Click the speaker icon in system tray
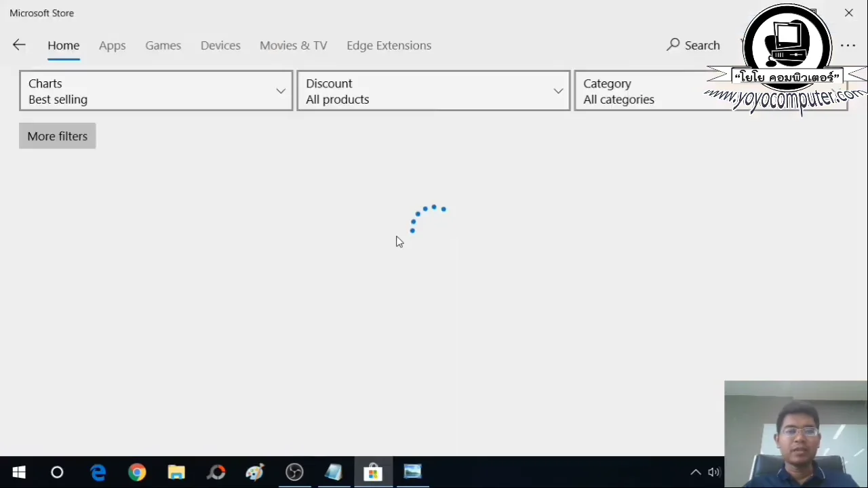The height and width of the screenshot is (488, 868). point(713,472)
